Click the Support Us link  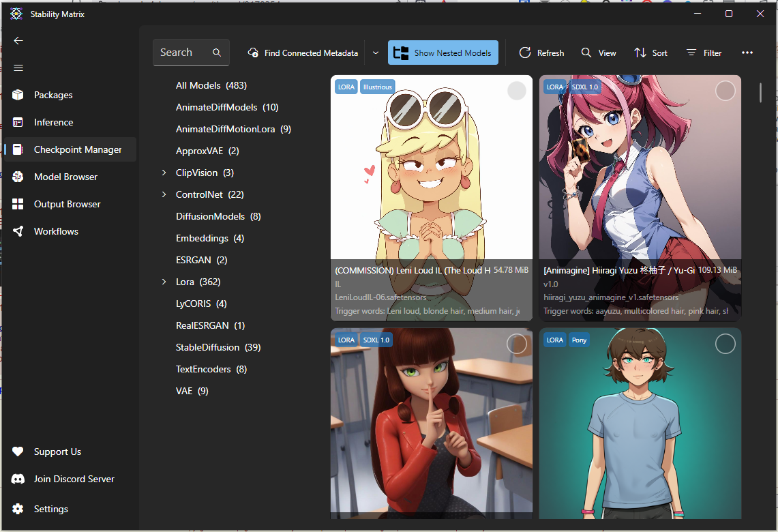[x=57, y=452]
